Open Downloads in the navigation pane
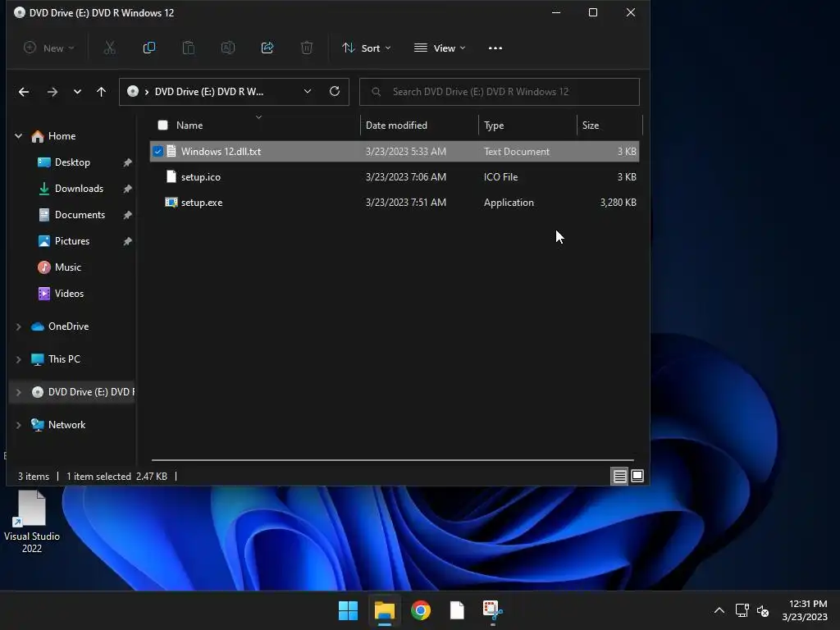 point(79,189)
